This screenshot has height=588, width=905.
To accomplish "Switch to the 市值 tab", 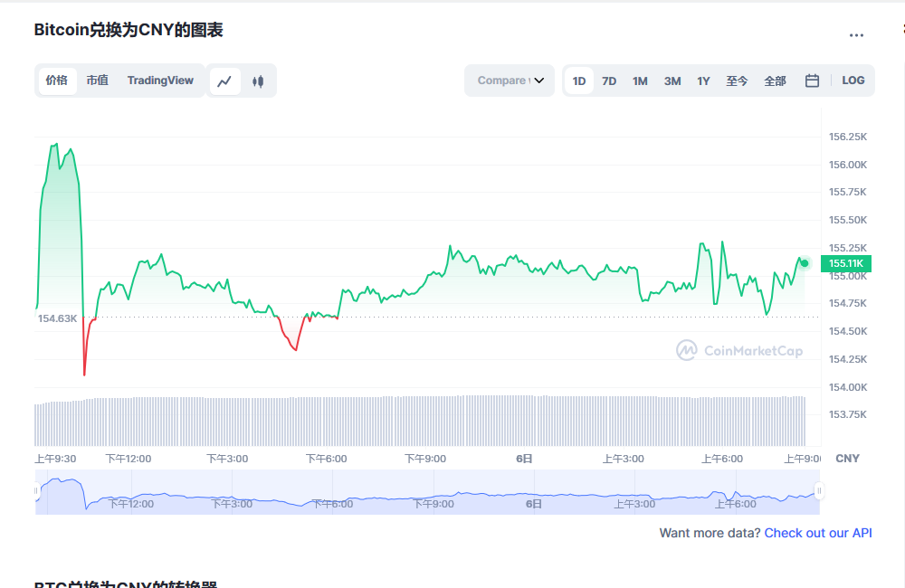I will tap(97, 81).
